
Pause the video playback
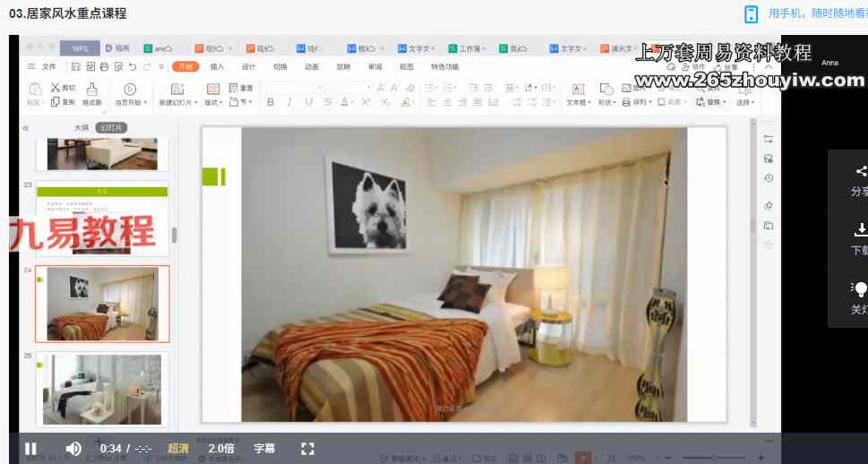[30, 449]
